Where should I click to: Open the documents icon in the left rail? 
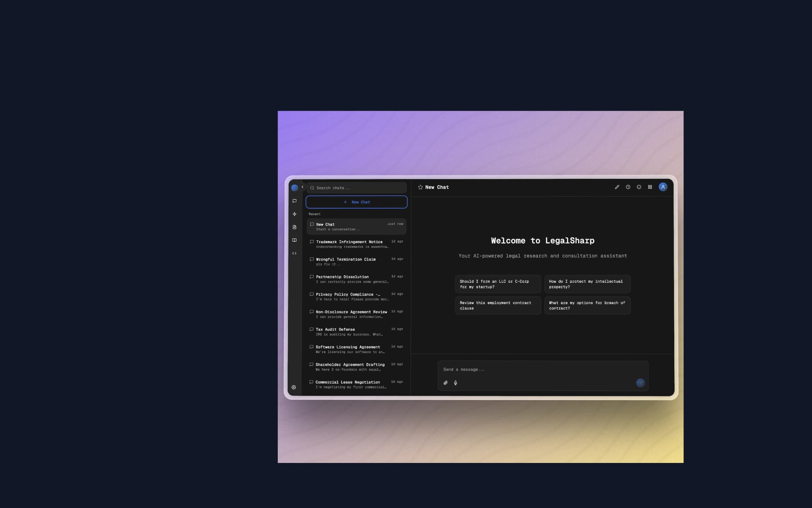pos(294,227)
